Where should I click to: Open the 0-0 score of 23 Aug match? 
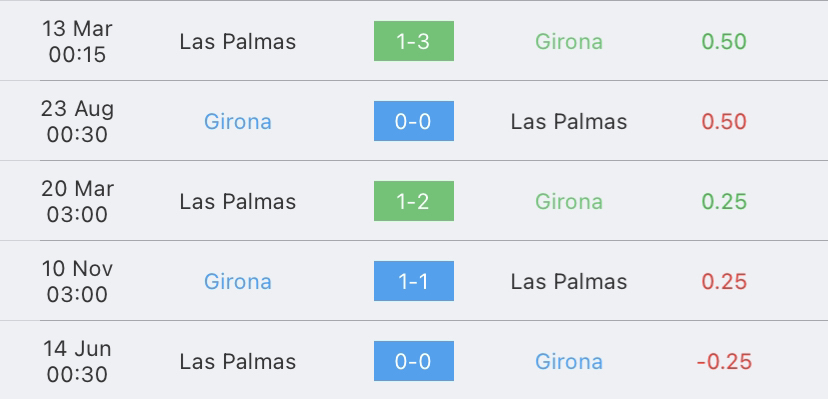(413, 121)
